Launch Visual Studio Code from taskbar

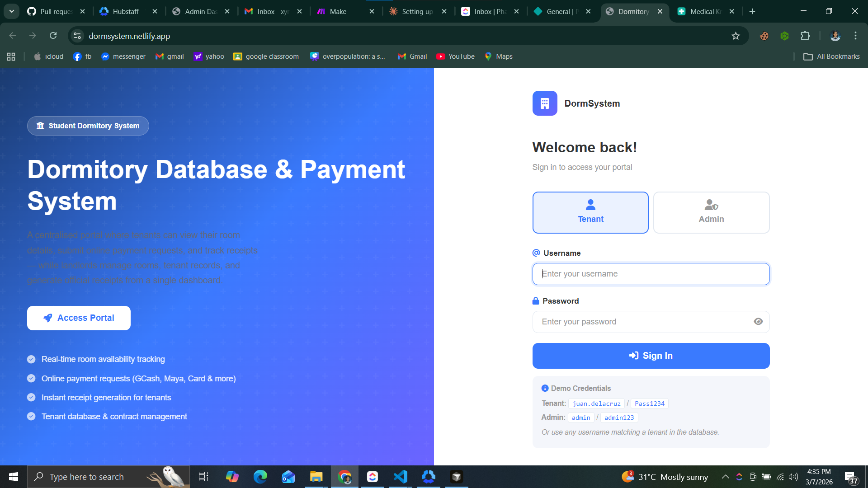pos(401,477)
